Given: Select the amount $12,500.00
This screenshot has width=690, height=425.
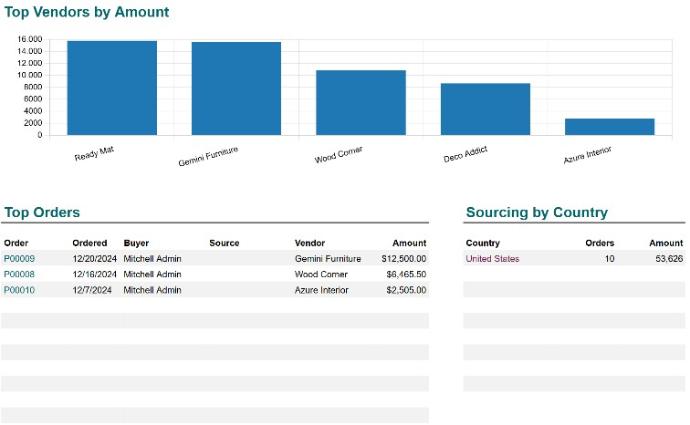Looking at the screenshot, I should click(404, 259).
